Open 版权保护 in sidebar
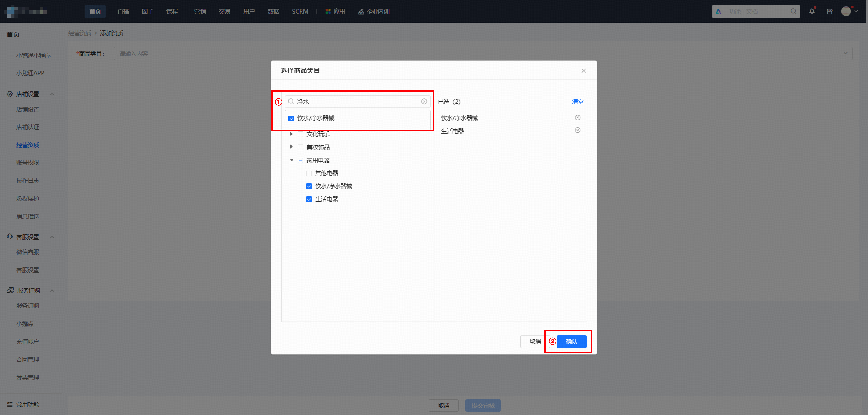The height and width of the screenshot is (415, 868). click(28, 199)
